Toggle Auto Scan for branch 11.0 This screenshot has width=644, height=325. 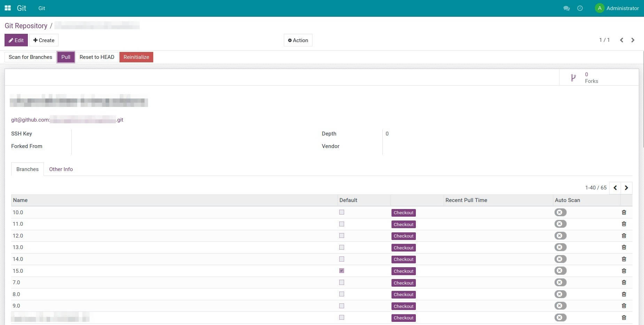pos(560,224)
